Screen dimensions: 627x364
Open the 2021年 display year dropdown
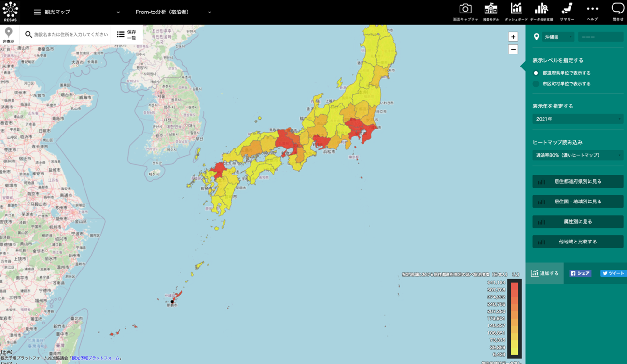point(577,119)
